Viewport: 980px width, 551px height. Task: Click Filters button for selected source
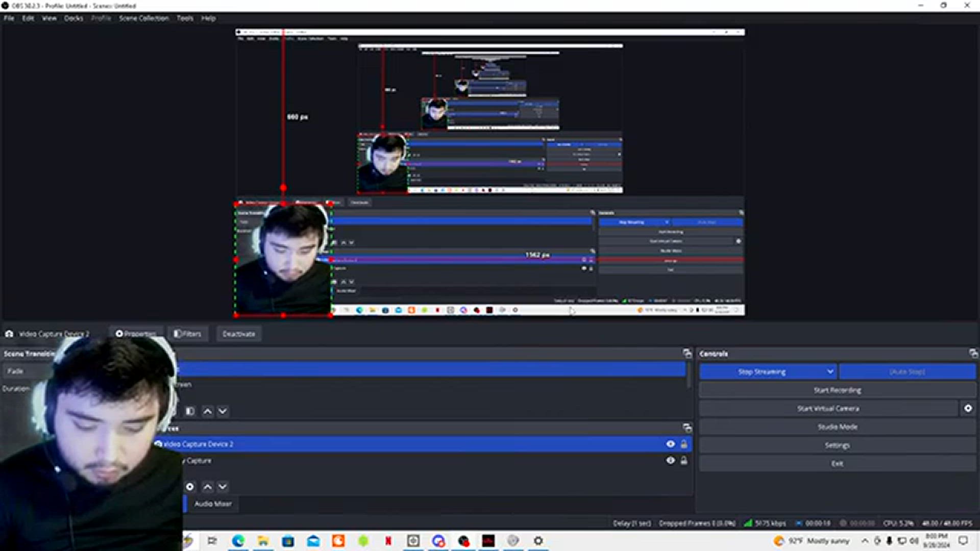187,334
